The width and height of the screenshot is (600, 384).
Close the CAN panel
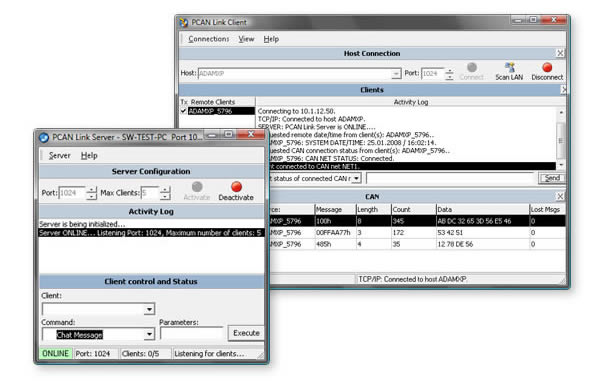(560, 196)
